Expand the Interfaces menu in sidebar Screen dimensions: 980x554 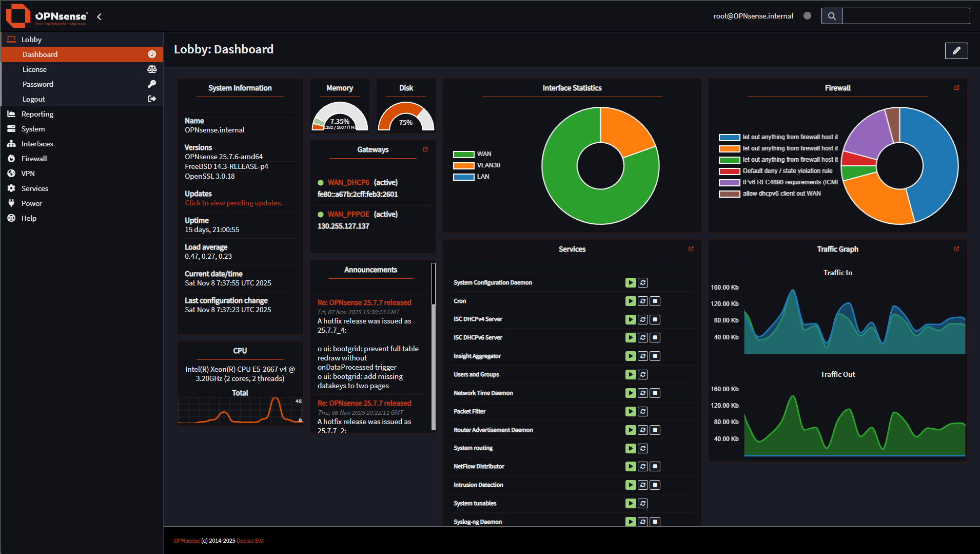(38, 143)
